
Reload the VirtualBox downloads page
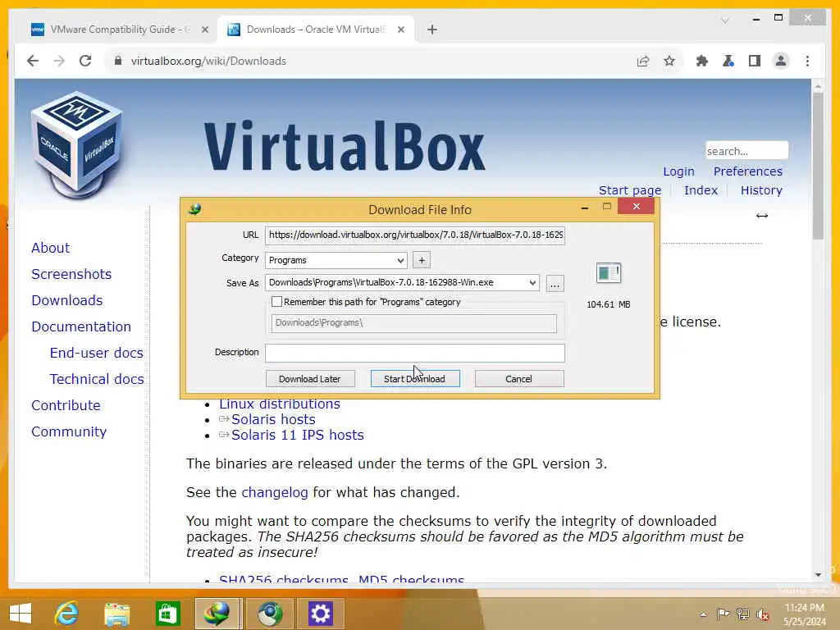(85, 61)
